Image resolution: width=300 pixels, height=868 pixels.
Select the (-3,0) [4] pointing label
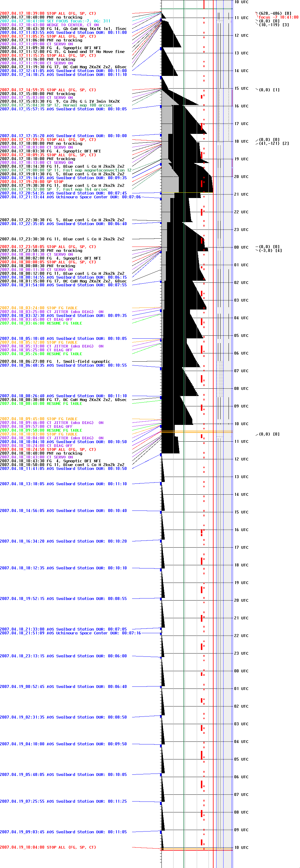pyautogui.click(x=270, y=251)
